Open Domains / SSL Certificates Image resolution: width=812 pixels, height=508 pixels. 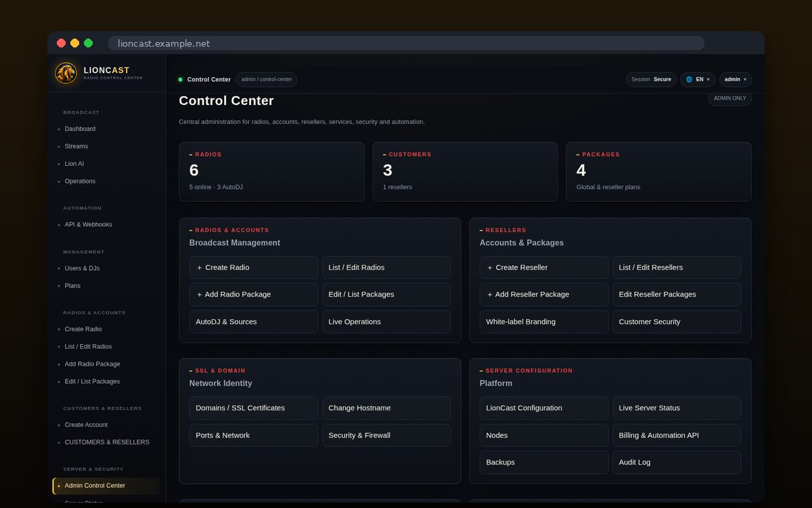(254, 408)
